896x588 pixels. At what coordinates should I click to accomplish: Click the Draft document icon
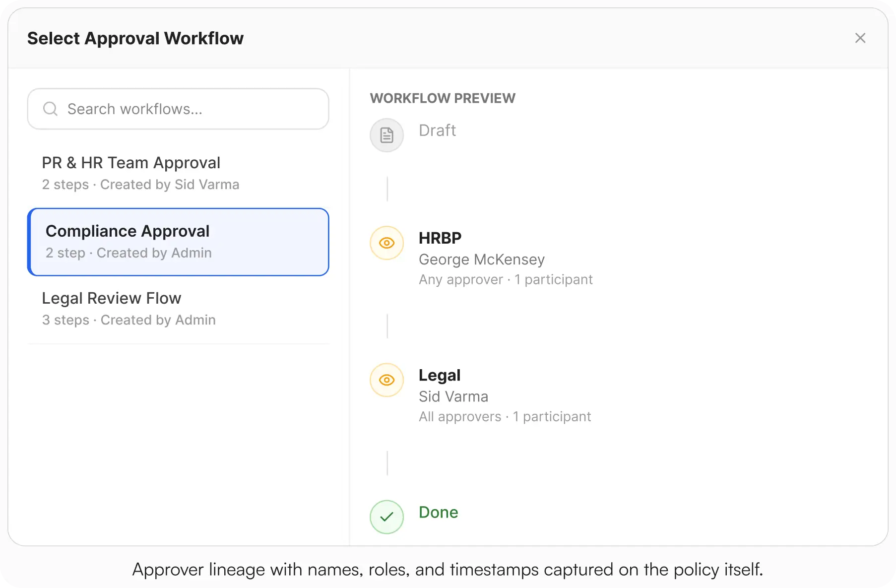(x=387, y=135)
